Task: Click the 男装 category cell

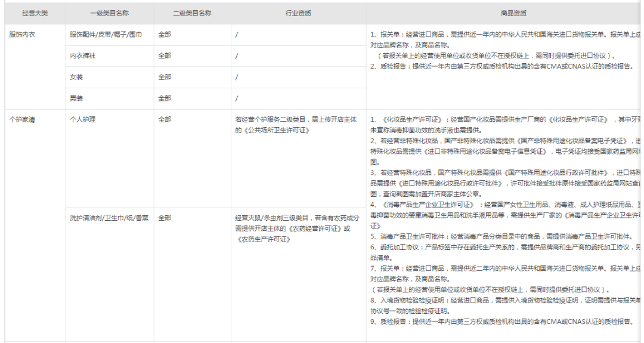Action: [110, 98]
